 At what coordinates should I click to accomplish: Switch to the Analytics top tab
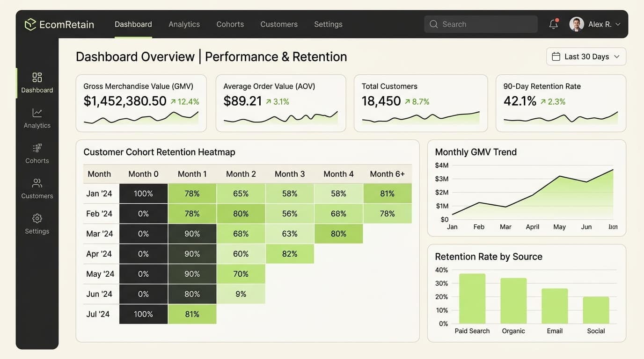184,24
